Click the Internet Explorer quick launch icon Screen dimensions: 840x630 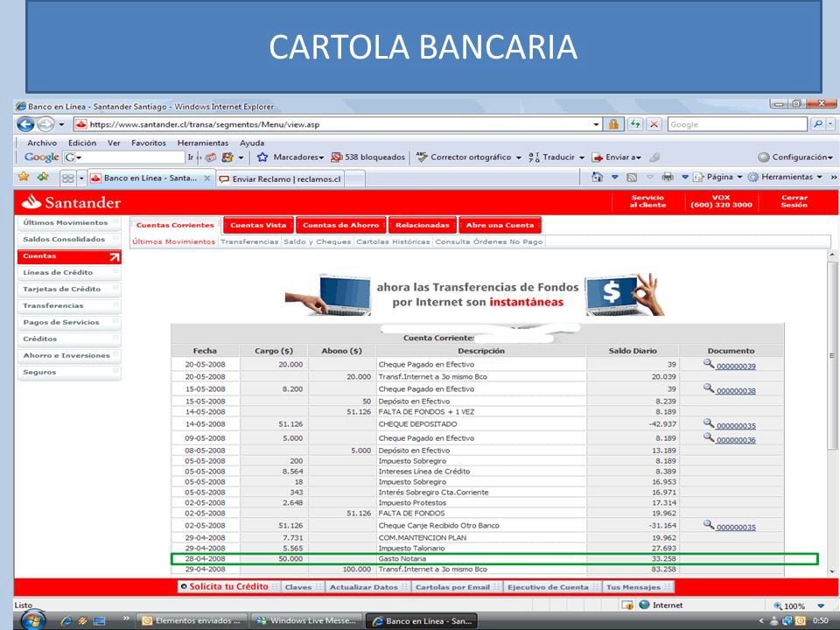(x=66, y=621)
